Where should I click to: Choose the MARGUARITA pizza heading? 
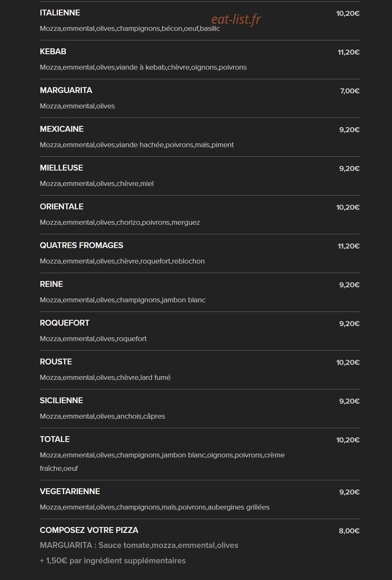click(x=66, y=90)
